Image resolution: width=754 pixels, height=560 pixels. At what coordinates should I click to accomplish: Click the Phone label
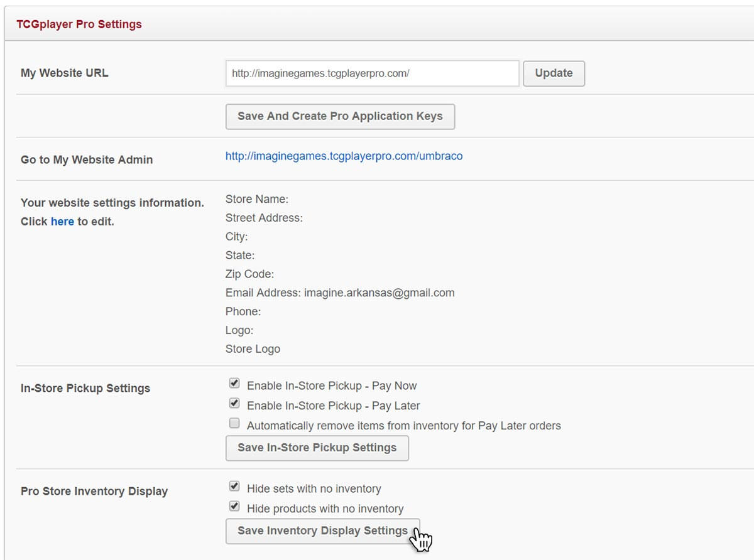[x=243, y=312]
